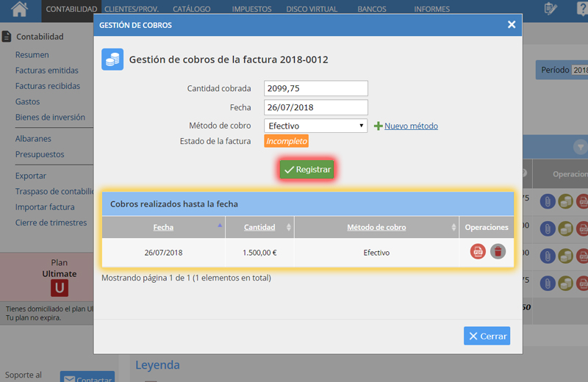Close the Gestión de Cobros dialog with X

pyautogui.click(x=512, y=24)
